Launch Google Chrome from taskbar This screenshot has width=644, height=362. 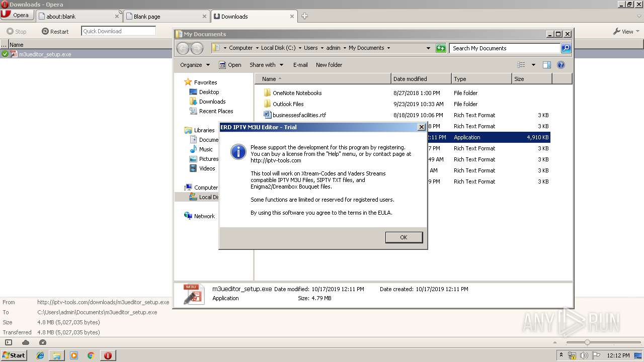pyautogui.click(x=91, y=355)
